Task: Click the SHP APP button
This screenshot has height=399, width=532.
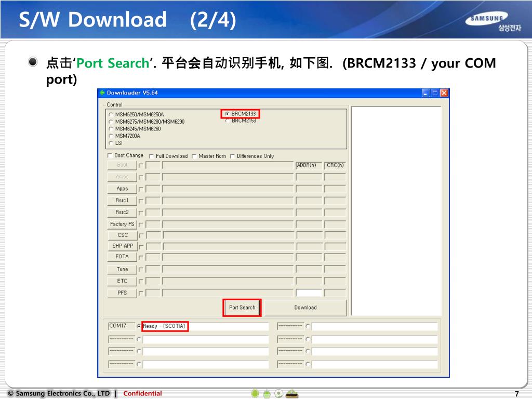Action: (123, 246)
